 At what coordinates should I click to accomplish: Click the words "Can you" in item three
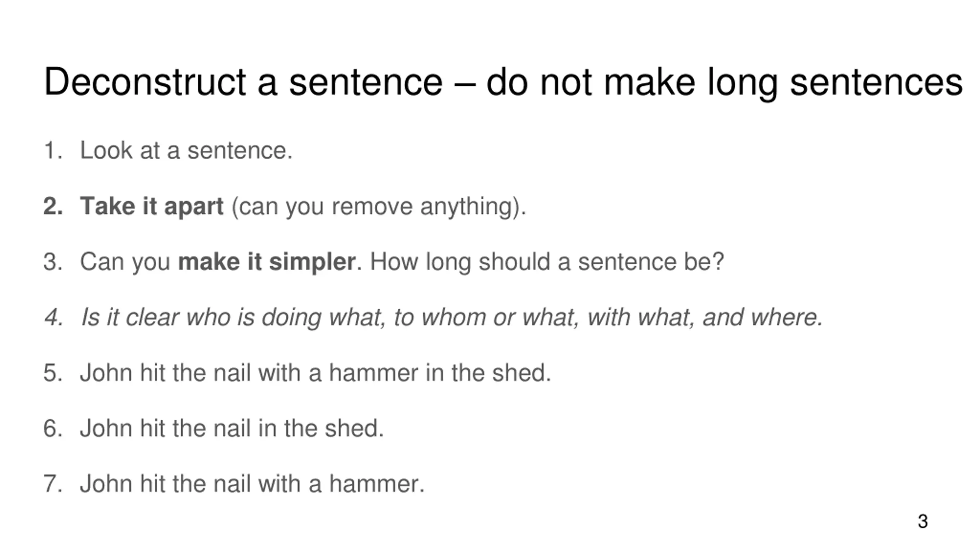(125, 262)
